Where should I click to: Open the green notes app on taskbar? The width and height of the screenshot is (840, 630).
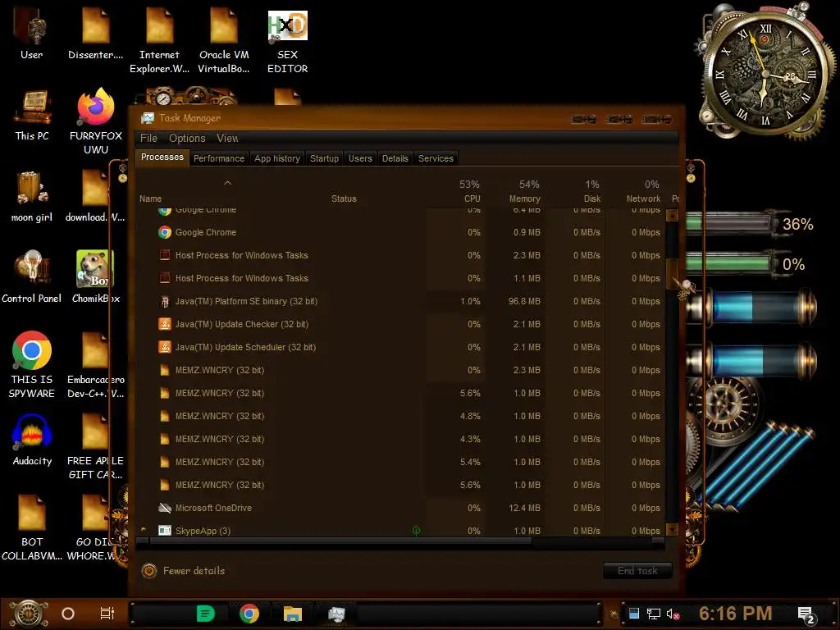(205, 614)
